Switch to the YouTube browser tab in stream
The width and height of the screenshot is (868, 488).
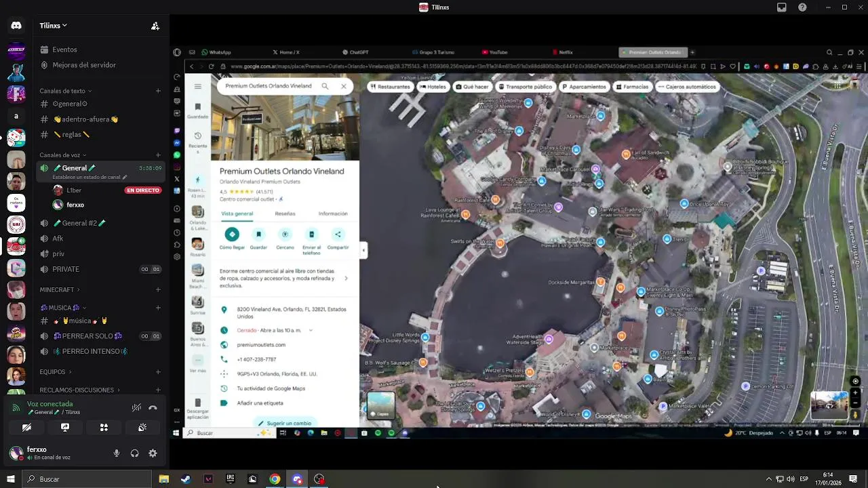coord(495,52)
